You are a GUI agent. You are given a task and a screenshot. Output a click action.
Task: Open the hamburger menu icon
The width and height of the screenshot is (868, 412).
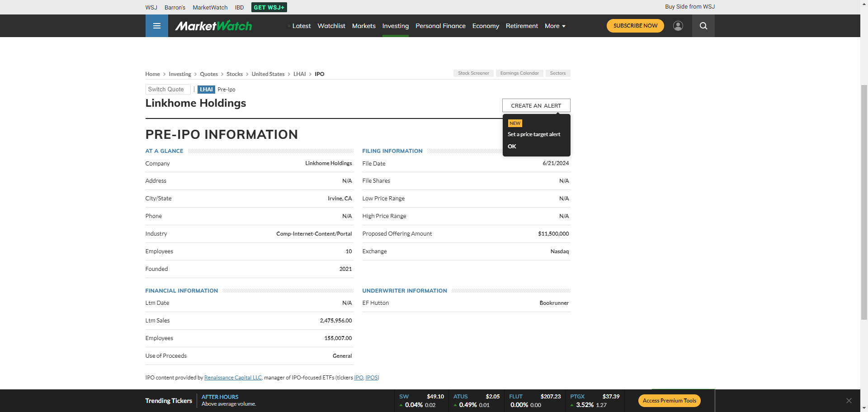(x=157, y=26)
